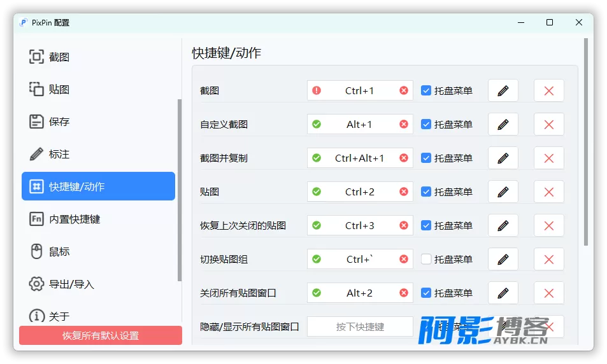Enable 托盘菜单 for 切换贴图组
The width and height of the screenshot is (607, 364).
426,259
